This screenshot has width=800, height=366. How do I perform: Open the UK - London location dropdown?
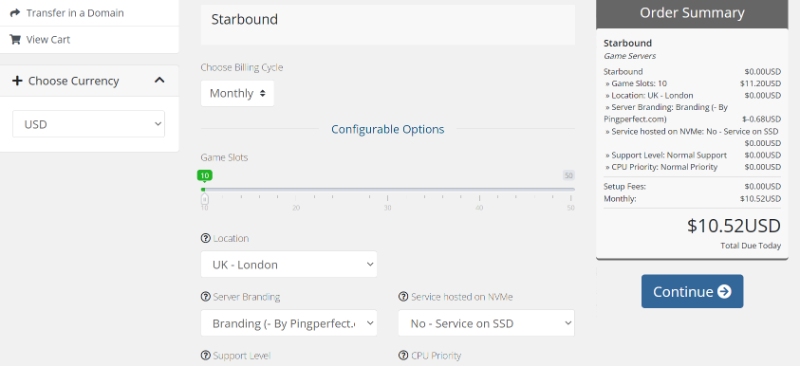[x=289, y=264]
